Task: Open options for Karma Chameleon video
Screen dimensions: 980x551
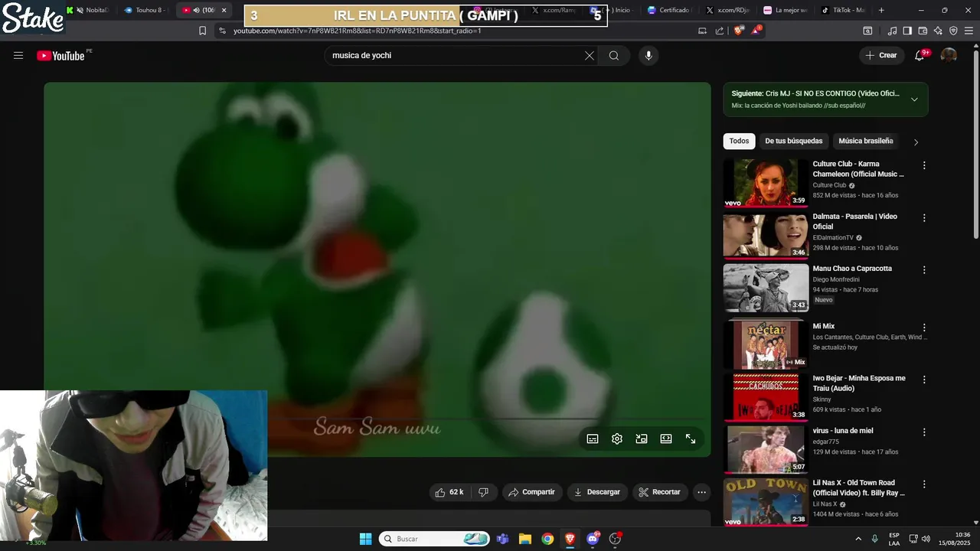Action: [x=924, y=165]
